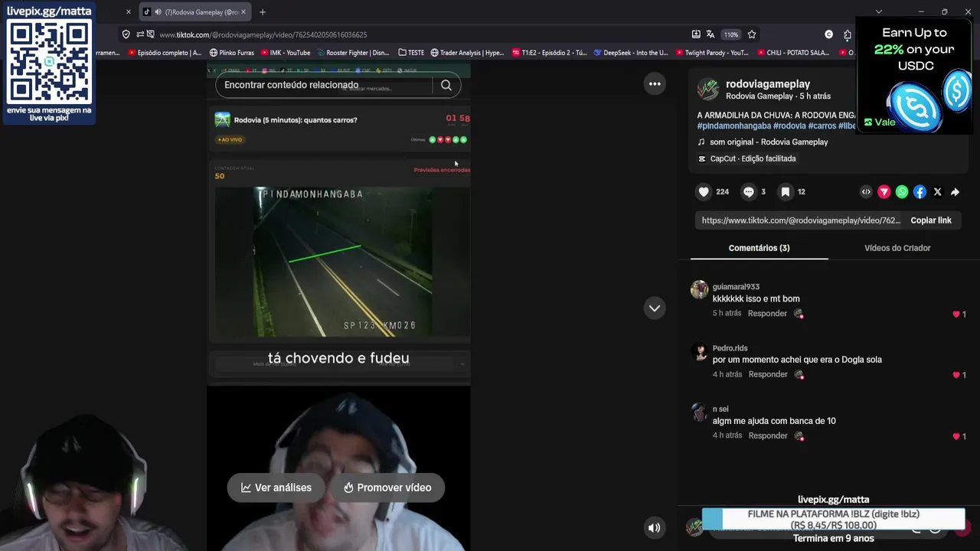Open Twilight Parody - YouTube bookmark
This screenshot has width=980, height=551.
point(711,53)
